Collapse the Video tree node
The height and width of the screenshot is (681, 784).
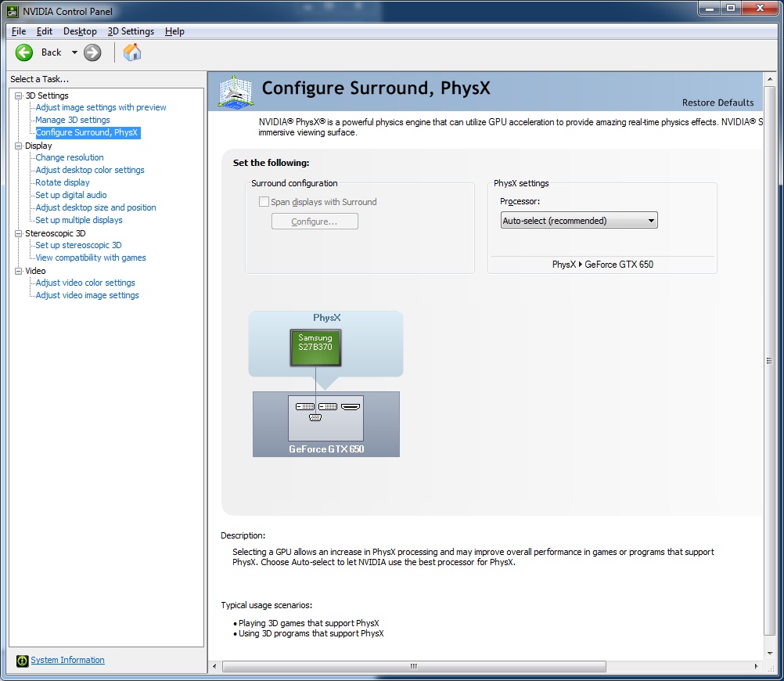point(19,271)
